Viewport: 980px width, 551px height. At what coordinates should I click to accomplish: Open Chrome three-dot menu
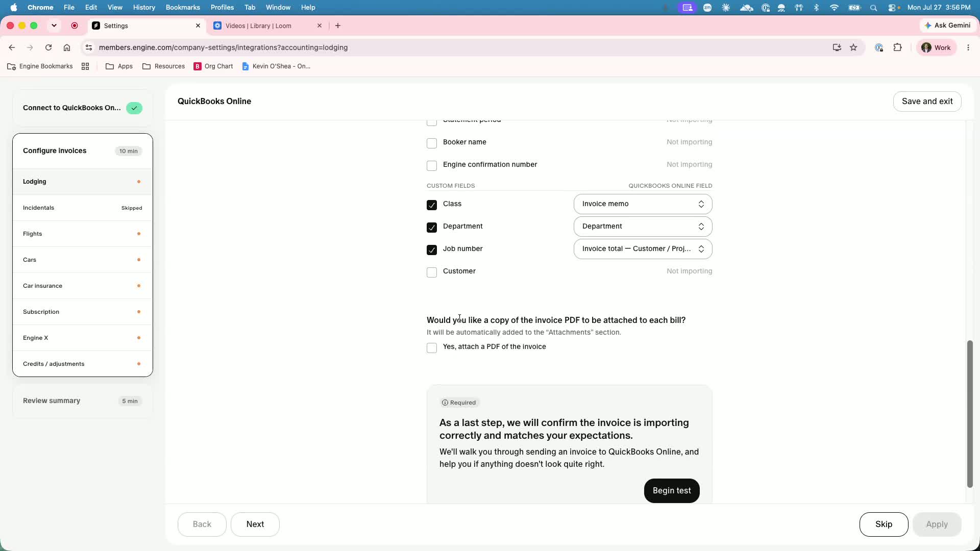968,47
